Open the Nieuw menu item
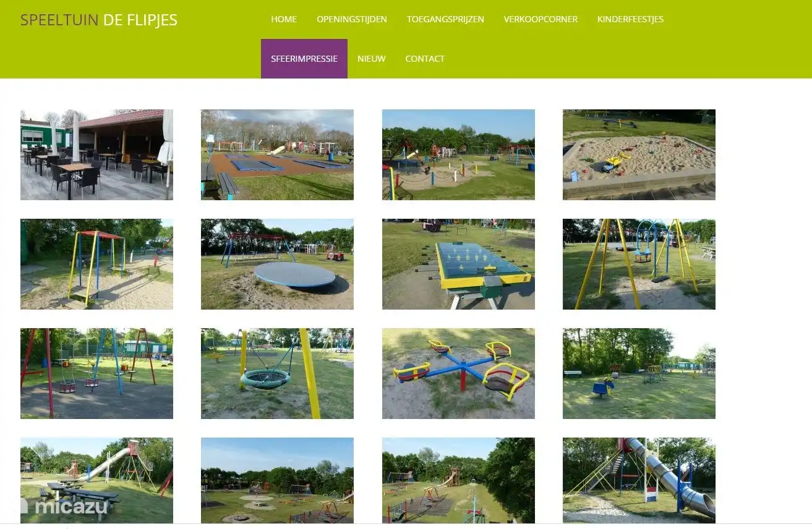Viewport: 812px width, 529px height. [x=371, y=59]
